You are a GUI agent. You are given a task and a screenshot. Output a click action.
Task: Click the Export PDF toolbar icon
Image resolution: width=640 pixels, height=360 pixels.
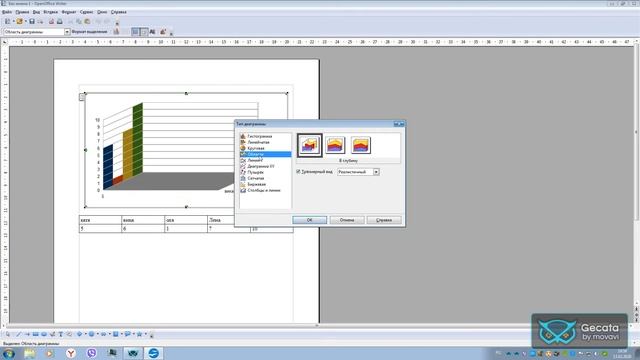click(51, 22)
